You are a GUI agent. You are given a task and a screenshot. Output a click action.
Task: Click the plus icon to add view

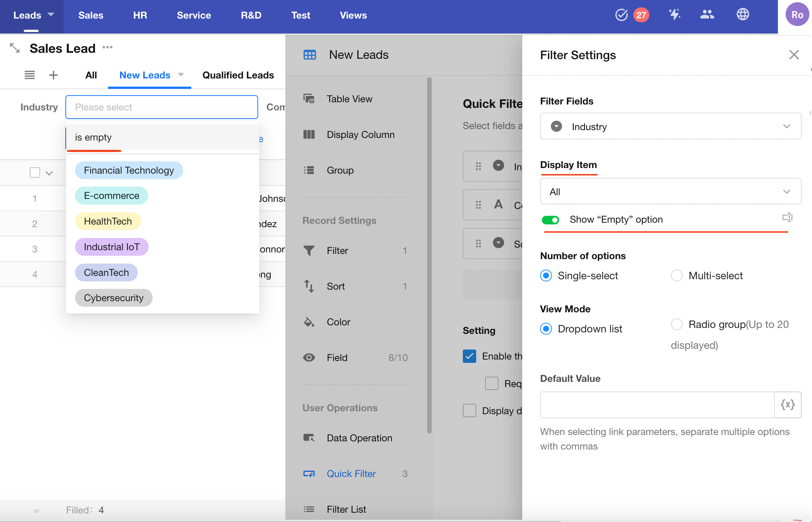point(53,75)
